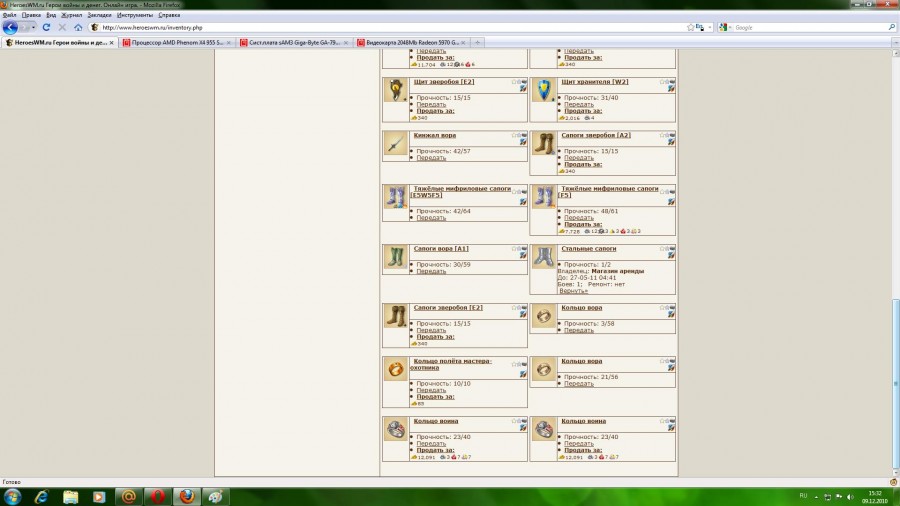
Task: Click the small equip icon in Стальные сапоги card
Action: (x=671, y=255)
